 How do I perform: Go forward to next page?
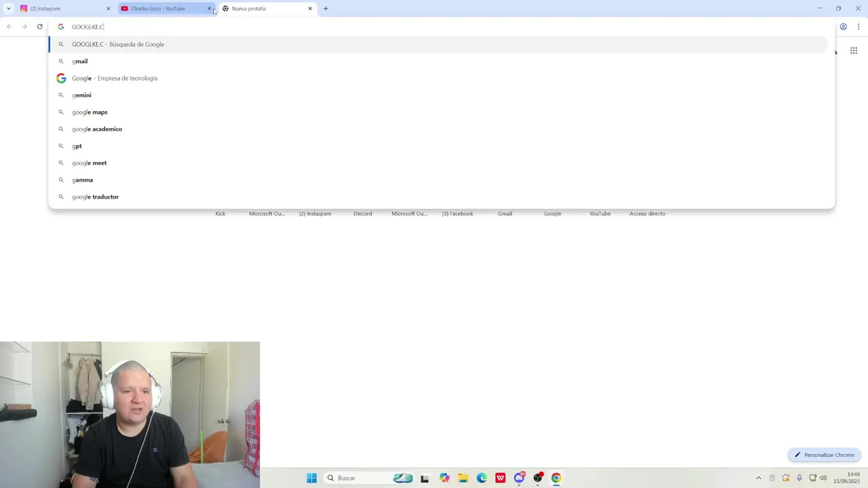click(x=24, y=26)
